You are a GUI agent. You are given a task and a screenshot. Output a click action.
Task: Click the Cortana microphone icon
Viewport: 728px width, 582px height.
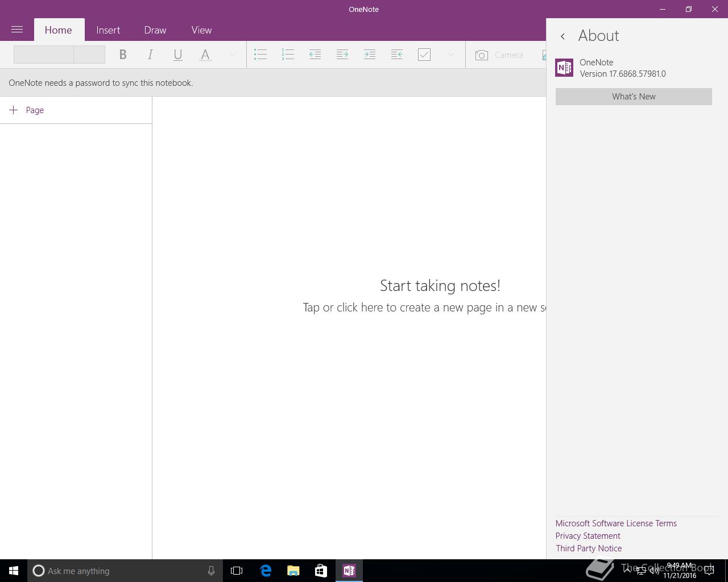point(211,571)
